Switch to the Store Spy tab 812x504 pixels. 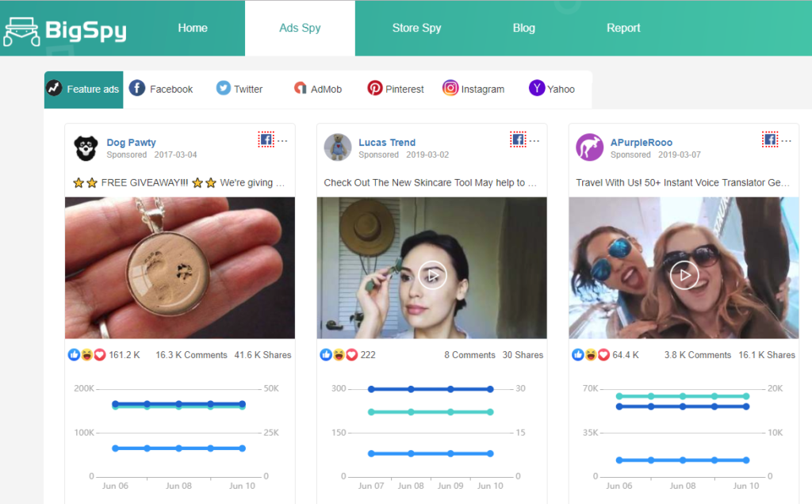(416, 28)
